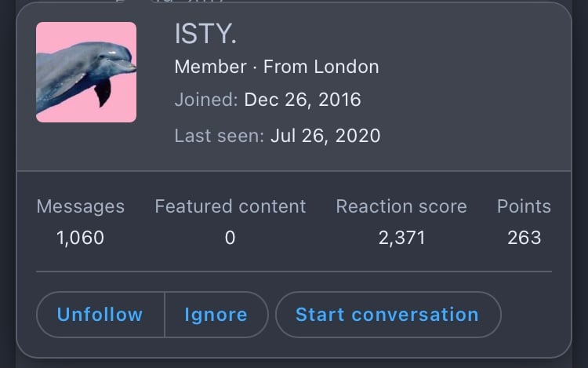588x368 pixels.
Task: View the 263 points value
Action: [x=524, y=238]
